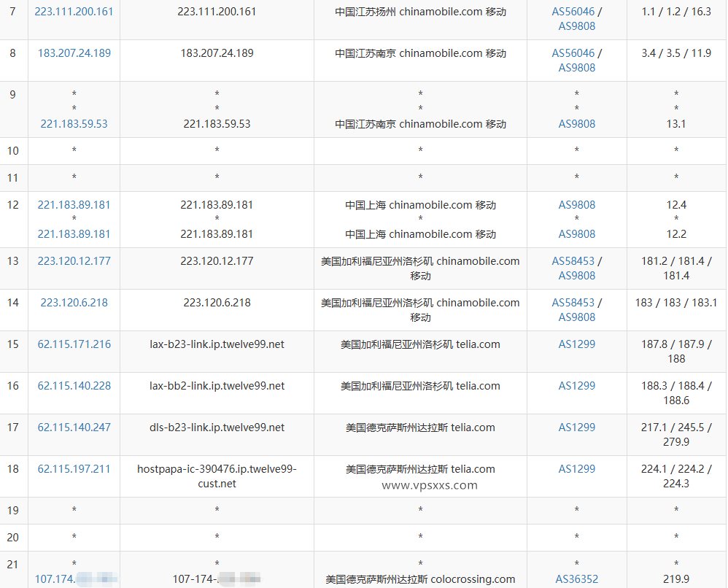This screenshot has height=588, width=728.
Task: Open IP link 223.111.200.161 in hop 7
Action: coord(74,12)
